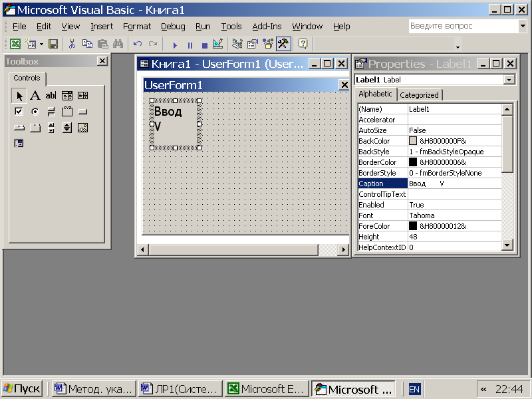Open the View menu
This screenshot has width=532, height=399.
click(x=70, y=27)
